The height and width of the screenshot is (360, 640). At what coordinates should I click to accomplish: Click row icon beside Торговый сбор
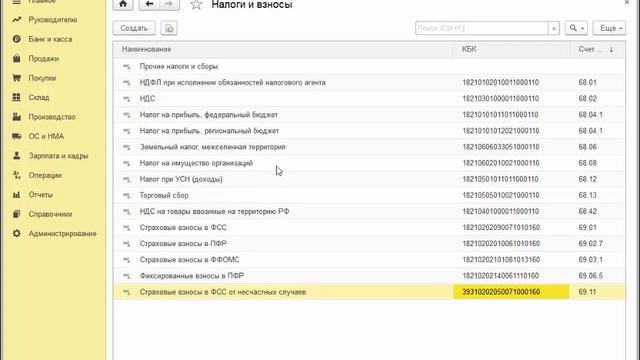tap(127, 196)
